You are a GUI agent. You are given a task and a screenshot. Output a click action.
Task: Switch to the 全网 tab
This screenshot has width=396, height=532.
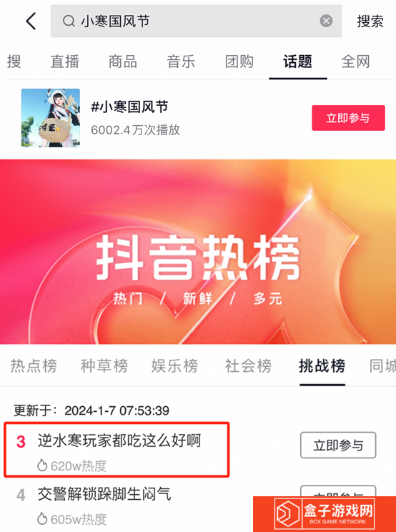[355, 61]
